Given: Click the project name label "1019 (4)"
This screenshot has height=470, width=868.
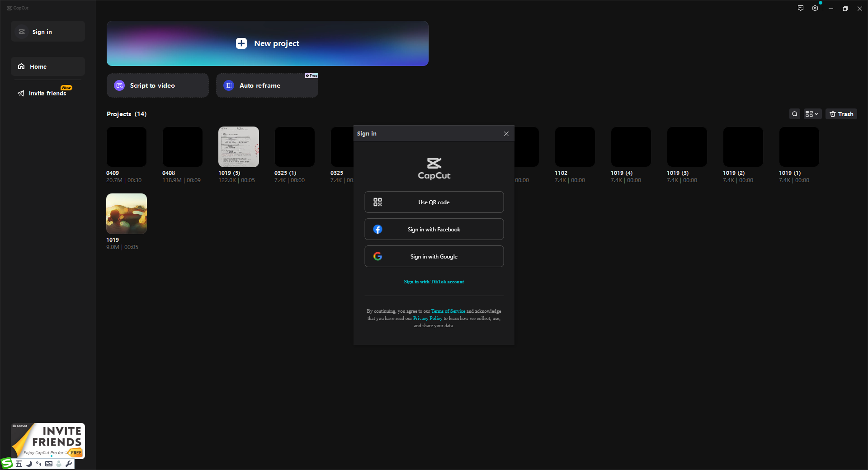Looking at the screenshot, I should (622, 173).
